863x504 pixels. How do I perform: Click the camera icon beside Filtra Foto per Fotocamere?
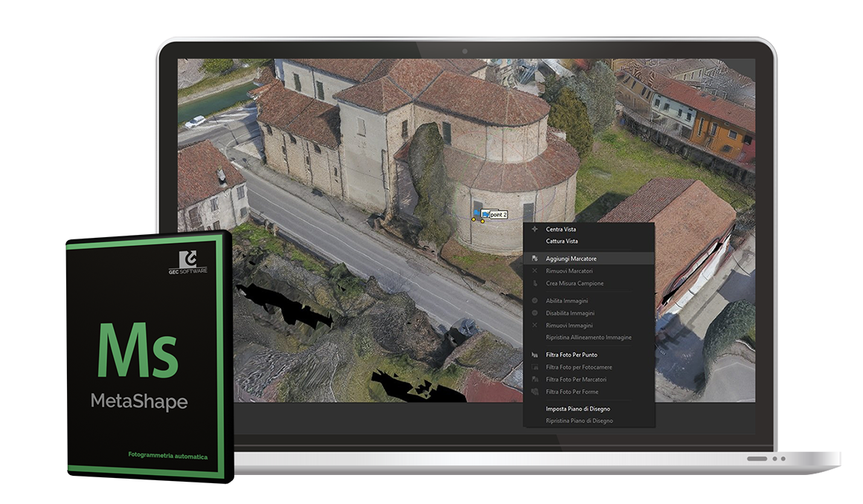(x=534, y=367)
